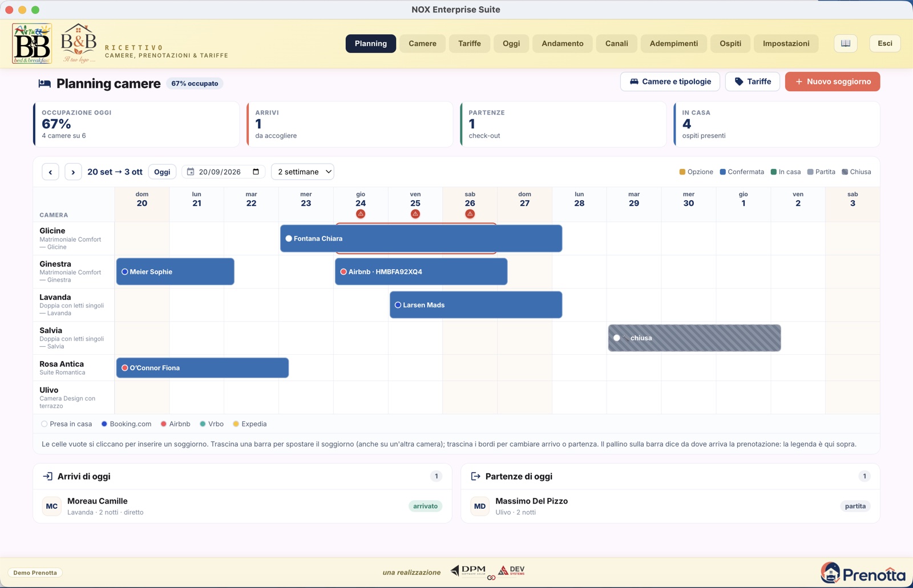Click the Tariffe tag button below header
This screenshot has height=588, width=913.
753,82
